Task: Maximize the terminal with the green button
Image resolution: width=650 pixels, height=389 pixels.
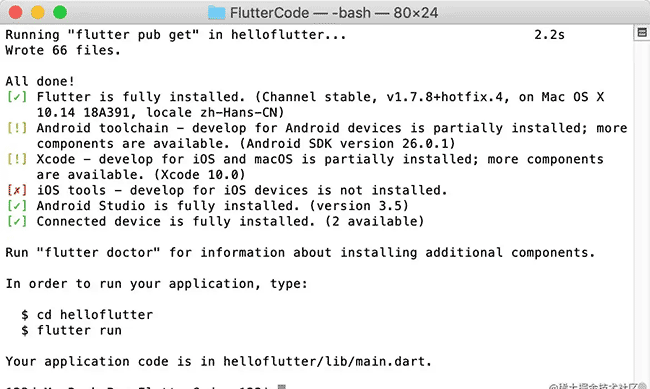Action: pyautogui.click(x=60, y=12)
